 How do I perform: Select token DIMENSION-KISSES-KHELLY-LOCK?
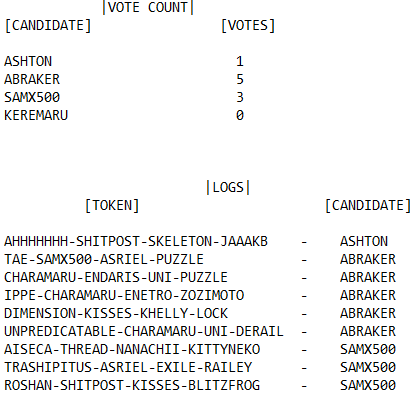(116, 313)
